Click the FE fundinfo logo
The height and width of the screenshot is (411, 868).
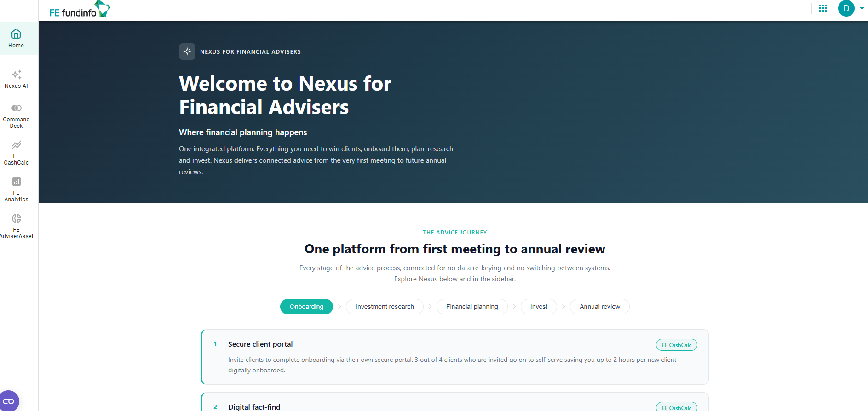(x=80, y=9)
